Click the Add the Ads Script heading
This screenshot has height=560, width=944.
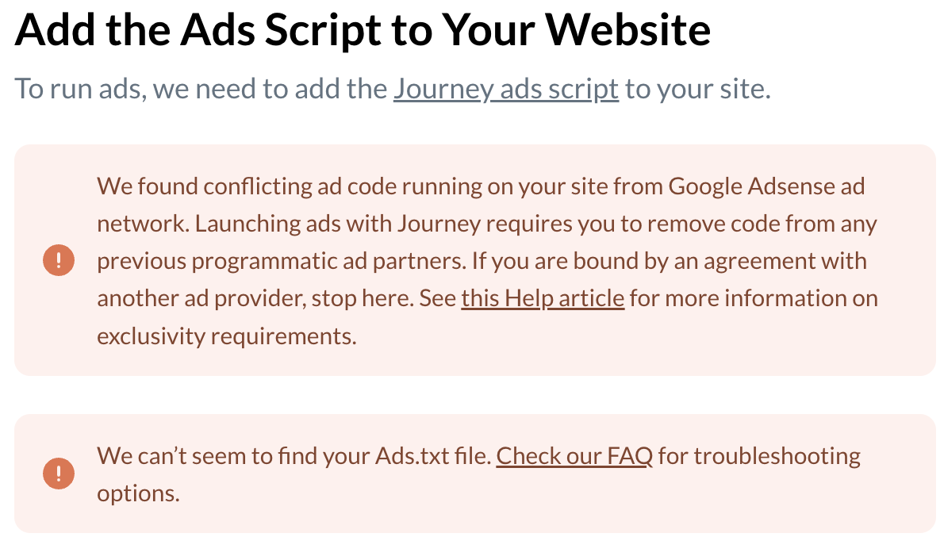coord(363,29)
